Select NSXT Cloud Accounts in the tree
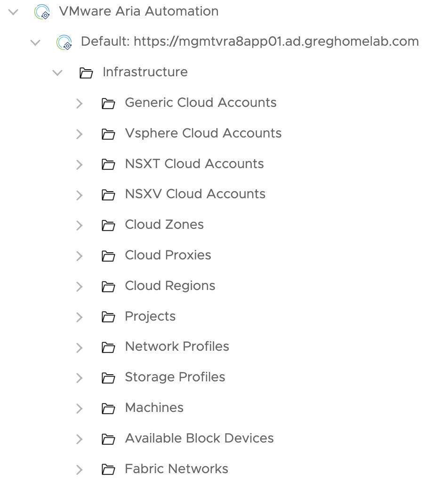The width and height of the screenshot is (448, 483). (194, 163)
